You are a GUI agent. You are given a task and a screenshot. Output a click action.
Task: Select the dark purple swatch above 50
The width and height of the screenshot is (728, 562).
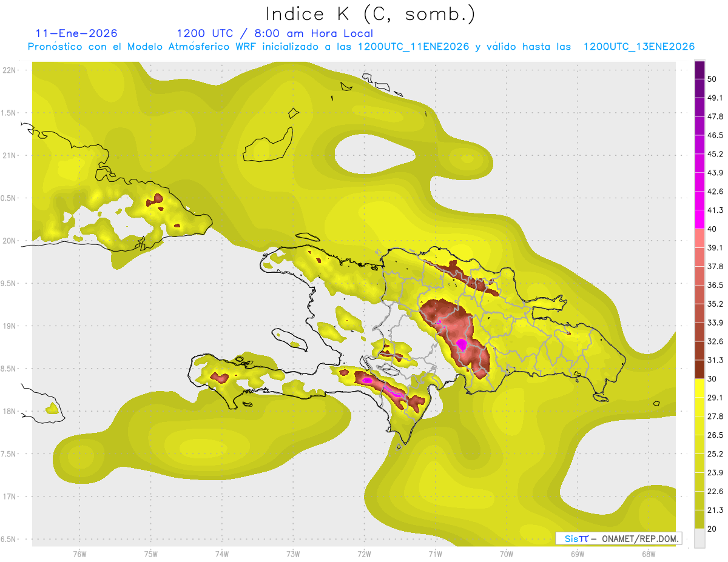click(699, 70)
